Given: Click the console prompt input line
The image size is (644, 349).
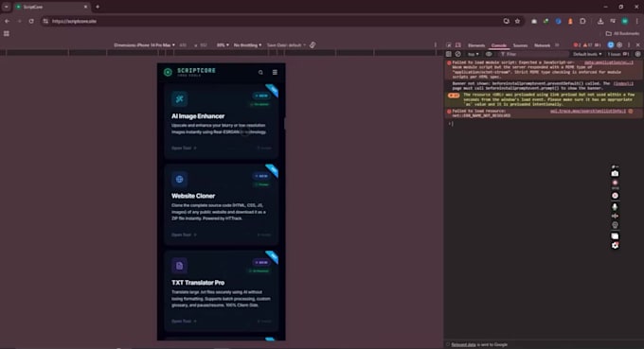Looking at the screenshot, I should (545, 124).
